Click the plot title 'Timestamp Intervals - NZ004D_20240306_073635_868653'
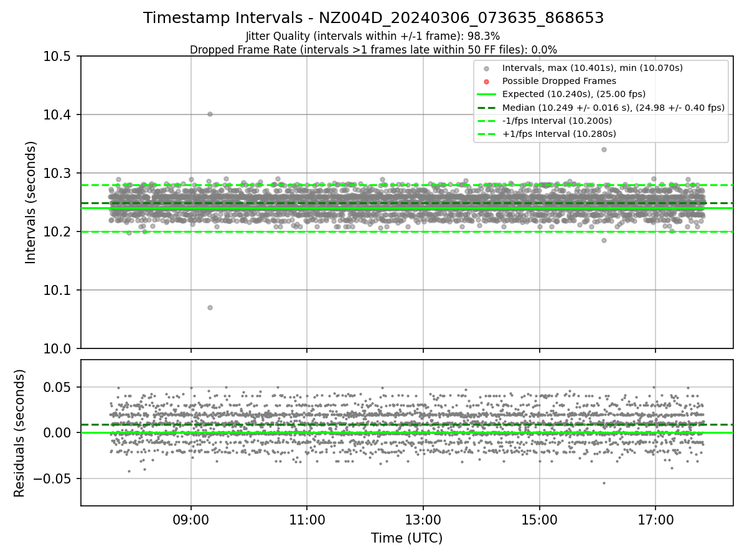The width and height of the screenshot is (747, 560). pos(374,18)
